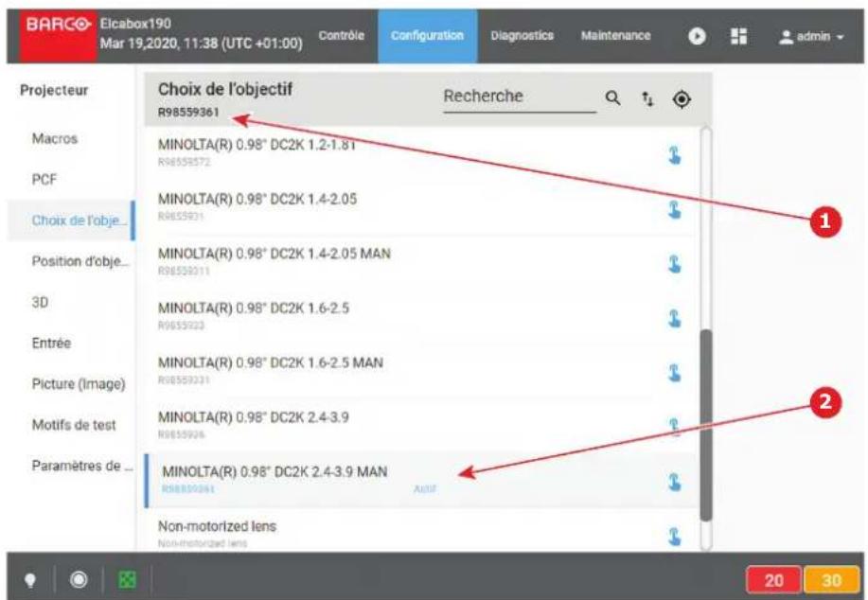
Task: Click the dowser circle icon in footer
Action: 79,579
